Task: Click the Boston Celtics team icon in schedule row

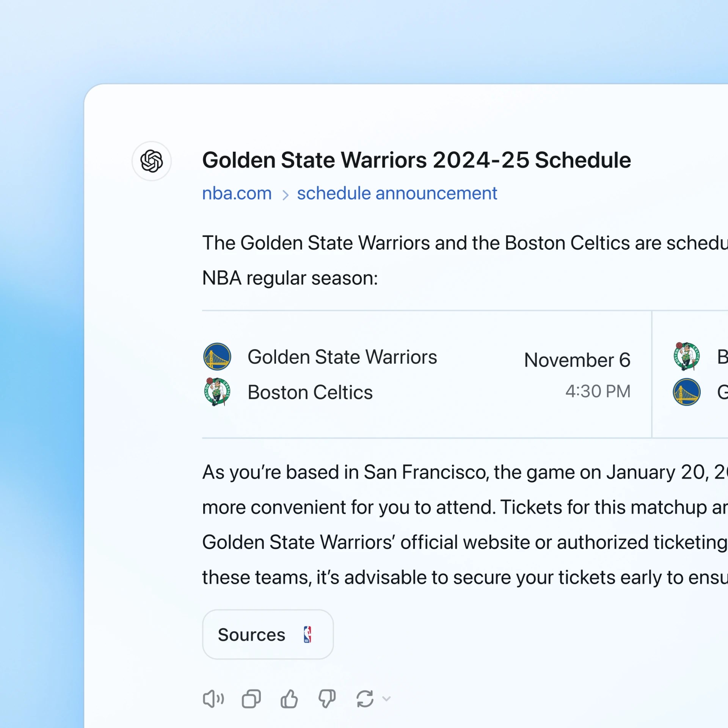Action: point(217,391)
